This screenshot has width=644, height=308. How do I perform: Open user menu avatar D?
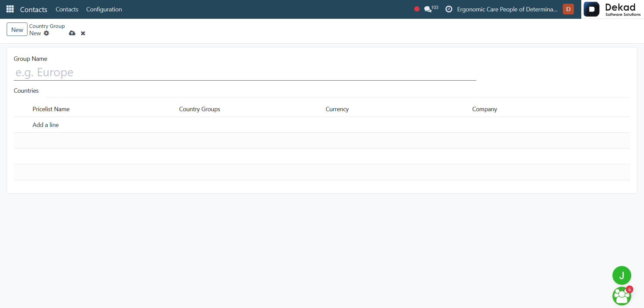point(568,9)
